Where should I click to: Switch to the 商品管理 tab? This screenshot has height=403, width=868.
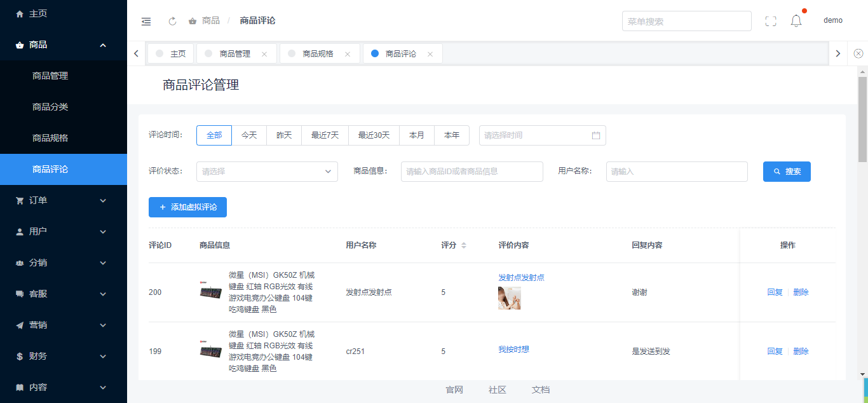point(234,54)
